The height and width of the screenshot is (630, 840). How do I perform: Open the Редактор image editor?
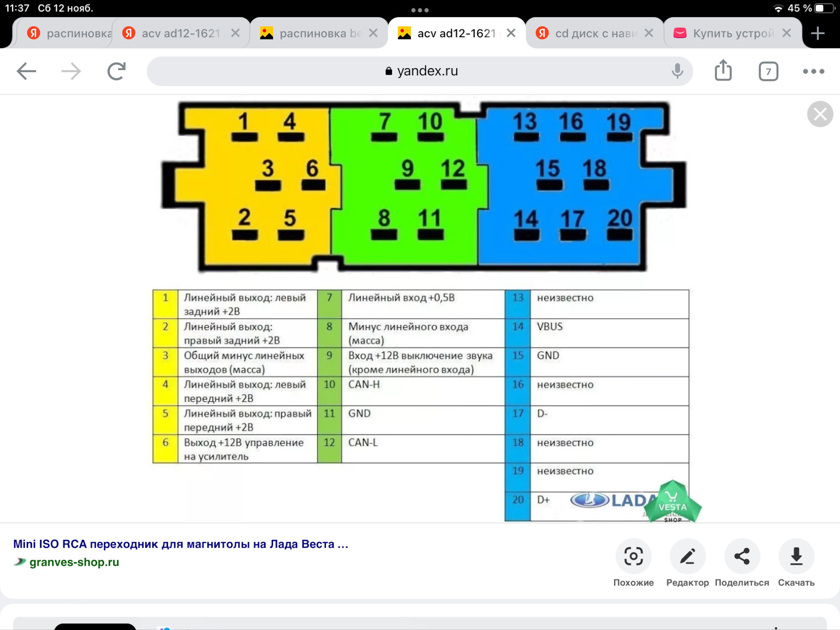[x=687, y=556]
